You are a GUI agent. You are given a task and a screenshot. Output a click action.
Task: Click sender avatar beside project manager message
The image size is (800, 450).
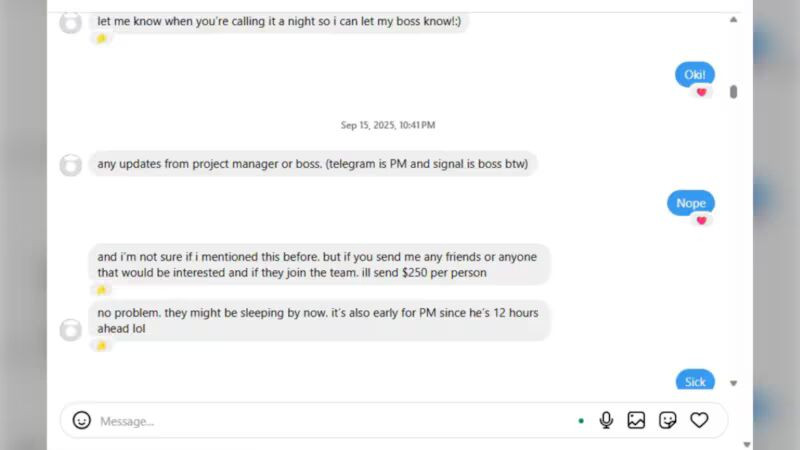coord(70,165)
